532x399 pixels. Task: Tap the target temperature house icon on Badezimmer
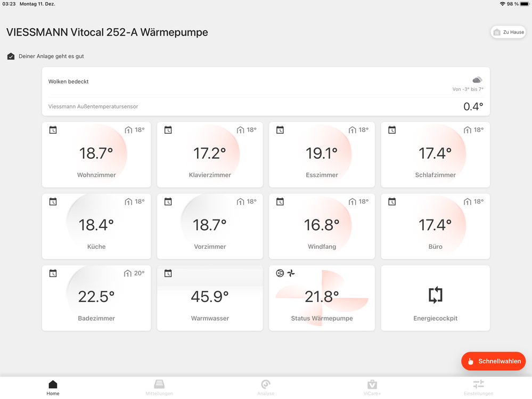coord(128,273)
